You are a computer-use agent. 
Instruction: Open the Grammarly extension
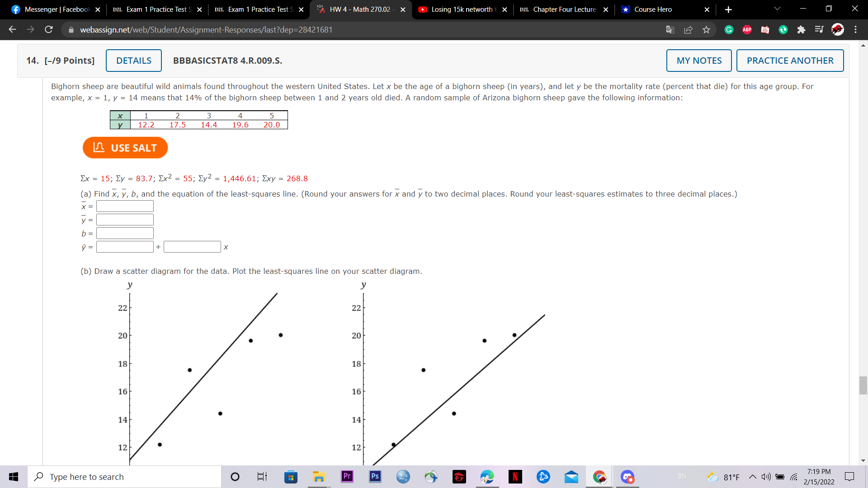point(728,29)
